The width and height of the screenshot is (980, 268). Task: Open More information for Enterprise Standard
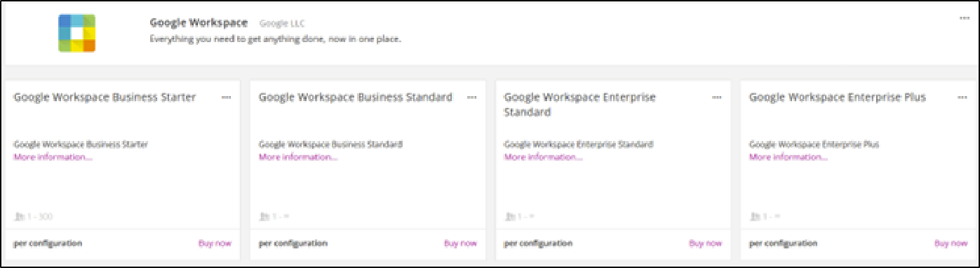543,157
